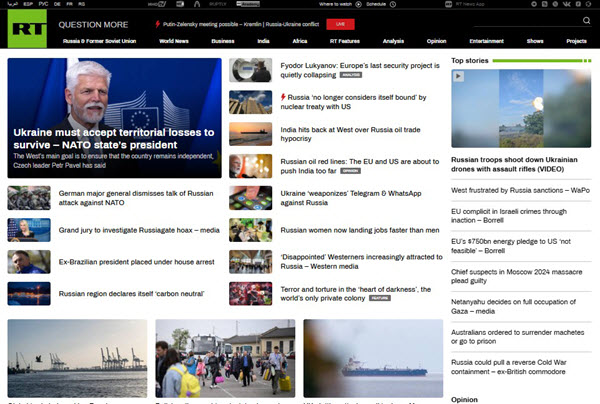
Task: Click the port cranes photo card
Action: tap(77, 358)
